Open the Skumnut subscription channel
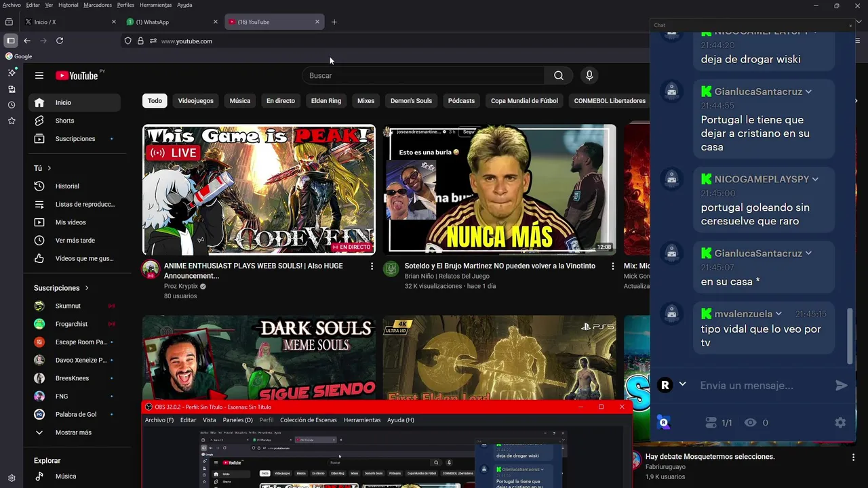 tap(75, 306)
